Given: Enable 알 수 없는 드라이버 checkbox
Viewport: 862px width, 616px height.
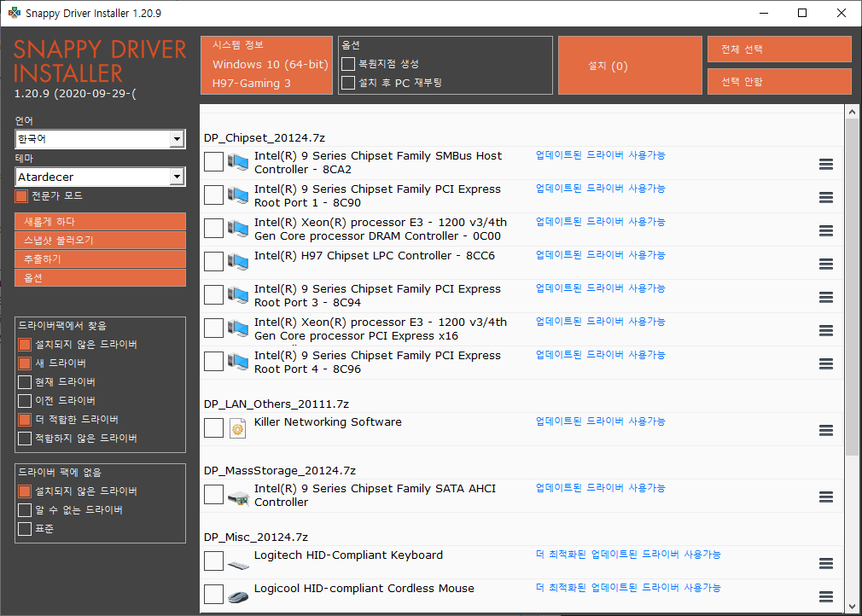Looking at the screenshot, I should coord(25,510).
